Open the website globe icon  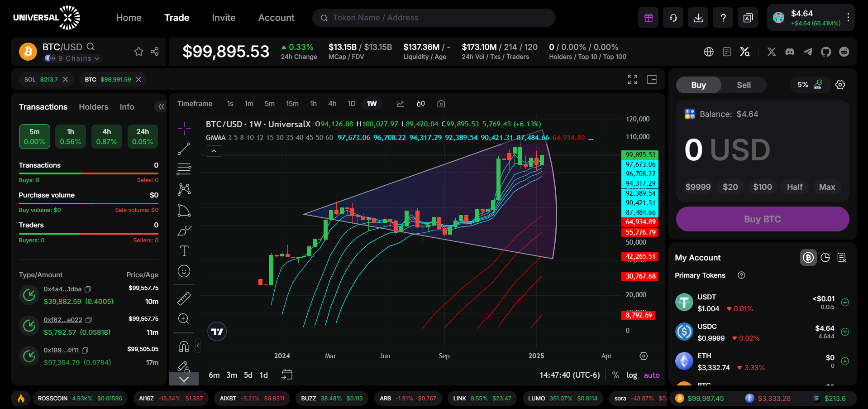[709, 52]
